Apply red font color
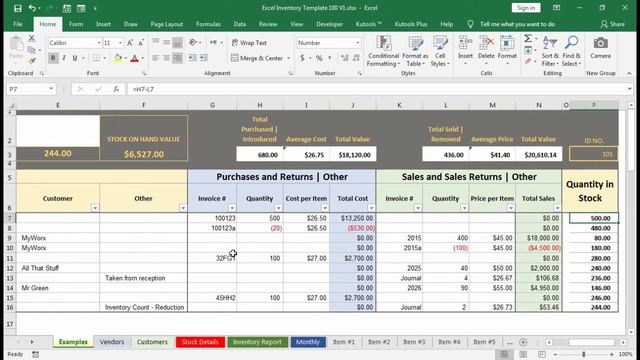Viewport: 640px width, 360px height. 135,58
